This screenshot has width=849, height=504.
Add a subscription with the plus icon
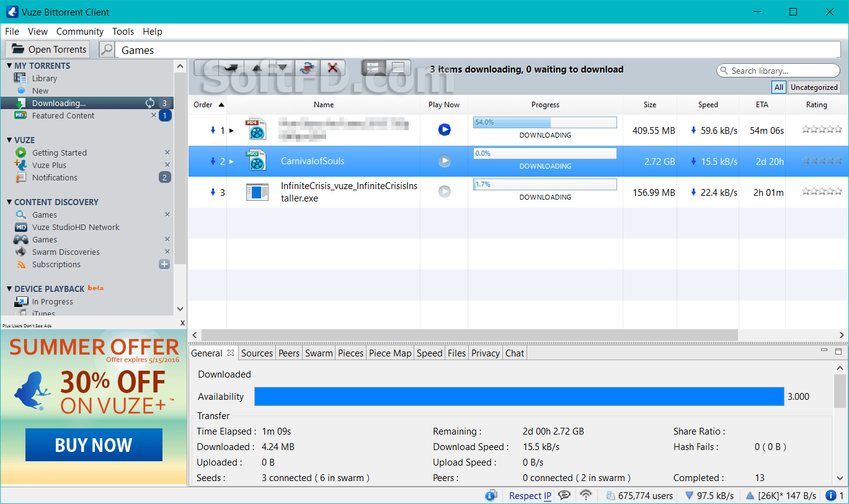coord(164,264)
